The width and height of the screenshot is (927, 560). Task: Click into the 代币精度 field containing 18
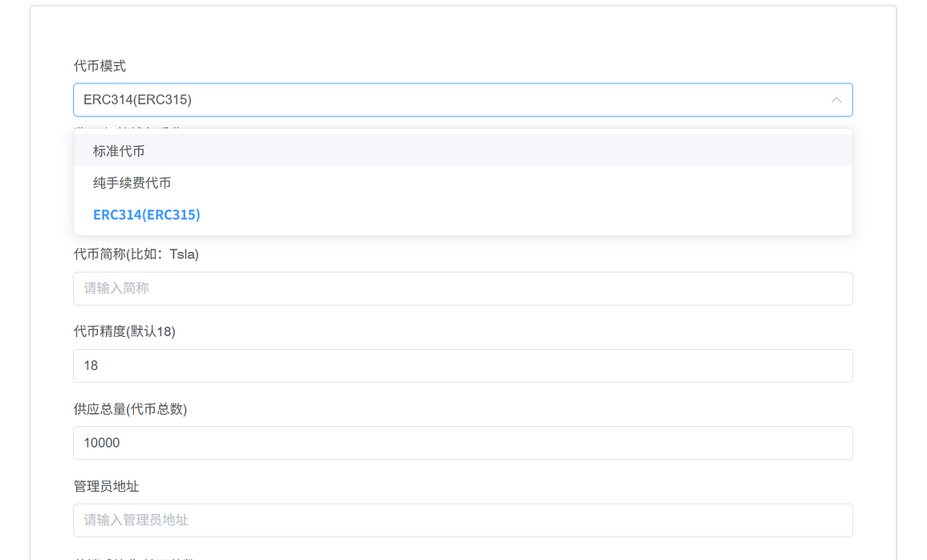pyautogui.click(x=463, y=366)
